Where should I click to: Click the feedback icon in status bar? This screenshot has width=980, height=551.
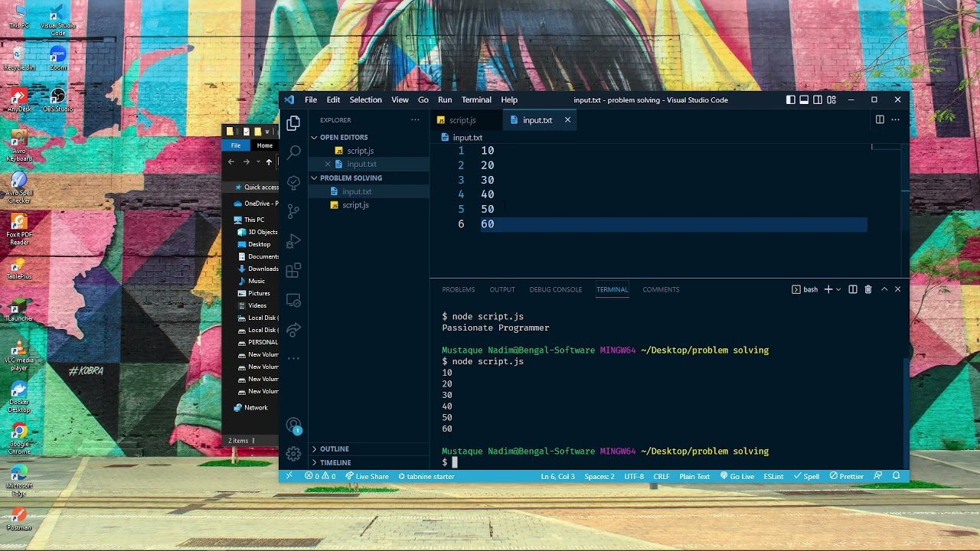[x=878, y=476]
